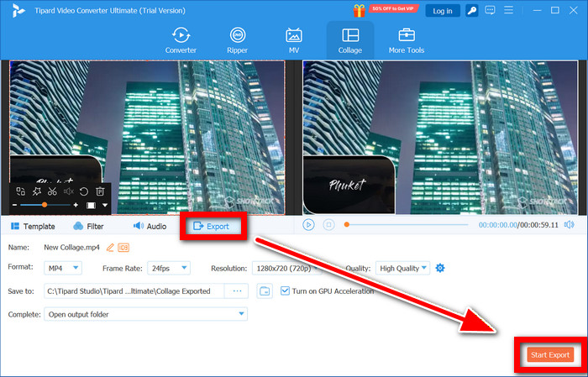Viewport: 588px width, 377px height.
Task: Expand the High Quality dropdown
Action: (x=402, y=268)
